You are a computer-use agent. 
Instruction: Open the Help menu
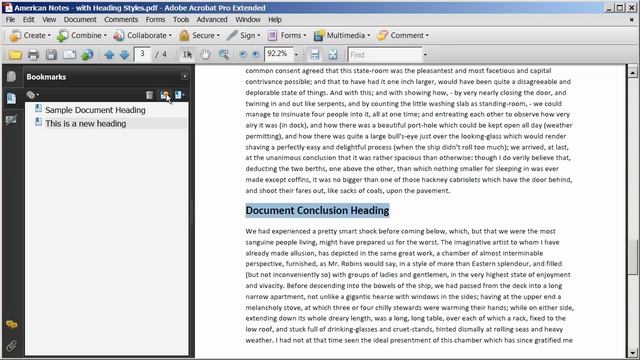tap(275, 20)
